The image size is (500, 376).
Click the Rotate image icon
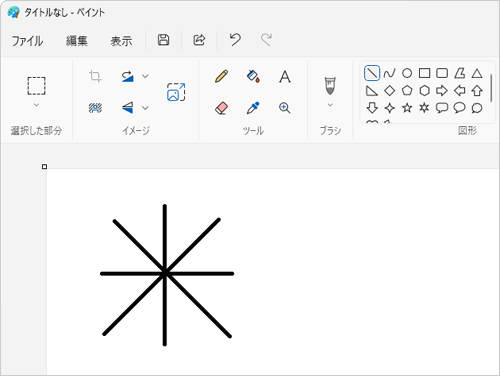point(127,76)
